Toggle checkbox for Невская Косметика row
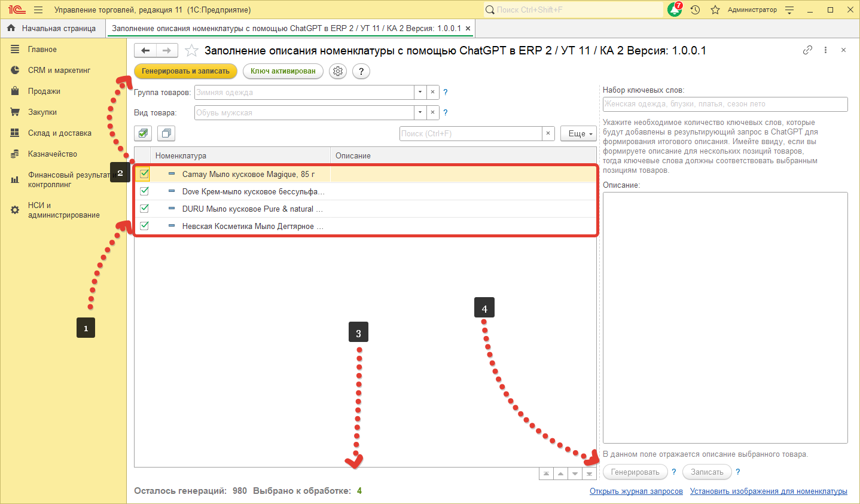Viewport: 860px width, 504px height. pos(144,226)
